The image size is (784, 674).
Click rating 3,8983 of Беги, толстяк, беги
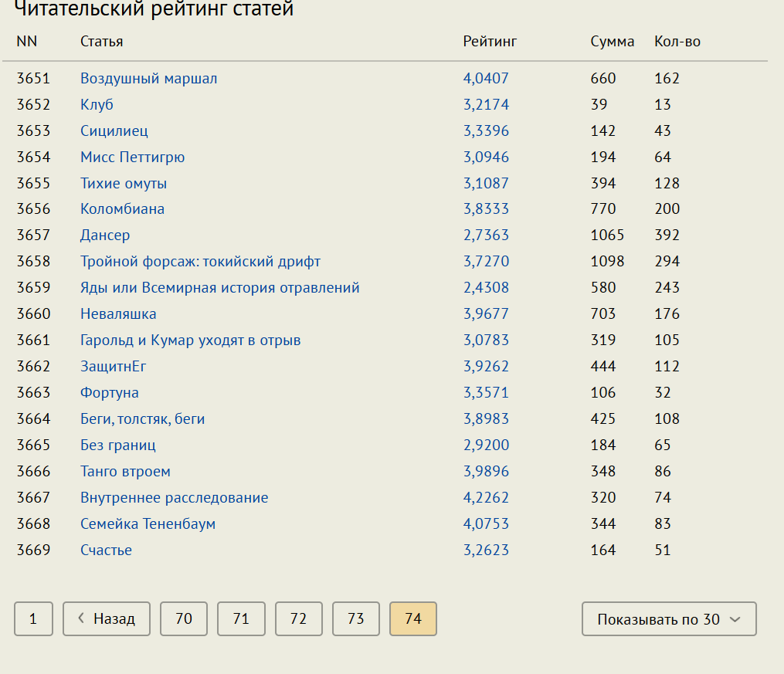coord(486,418)
